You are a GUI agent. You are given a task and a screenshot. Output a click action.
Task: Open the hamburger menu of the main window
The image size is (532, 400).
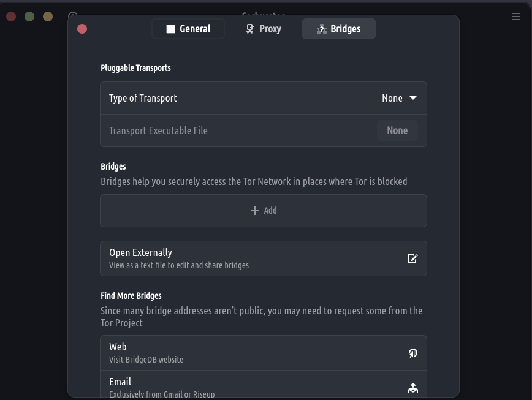[516, 17]
